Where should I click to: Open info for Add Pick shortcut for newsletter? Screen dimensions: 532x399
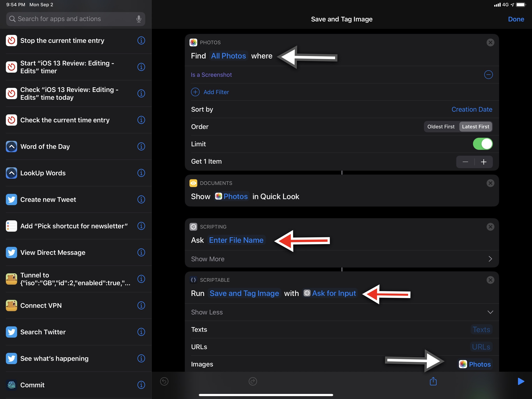coord(141,226)
